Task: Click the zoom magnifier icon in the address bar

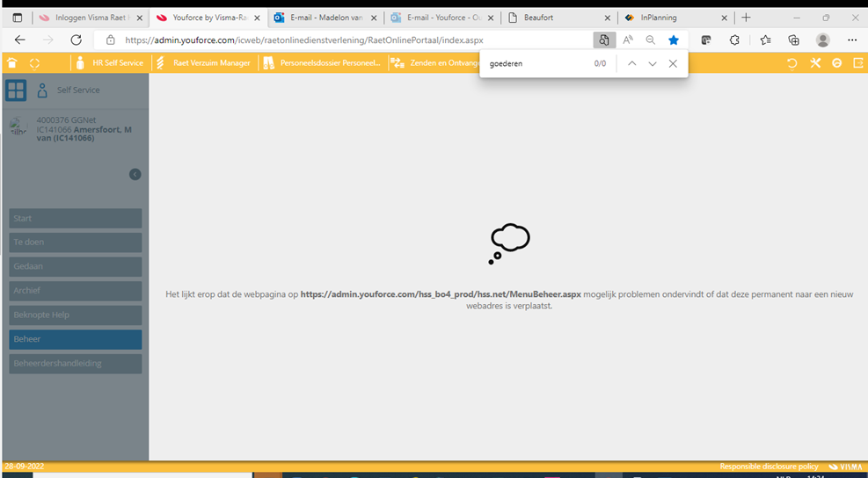Action: click(651, 40)
